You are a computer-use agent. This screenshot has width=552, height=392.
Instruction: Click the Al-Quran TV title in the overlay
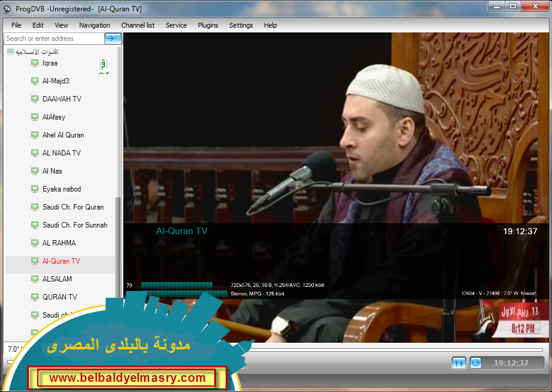click(182, 231)
